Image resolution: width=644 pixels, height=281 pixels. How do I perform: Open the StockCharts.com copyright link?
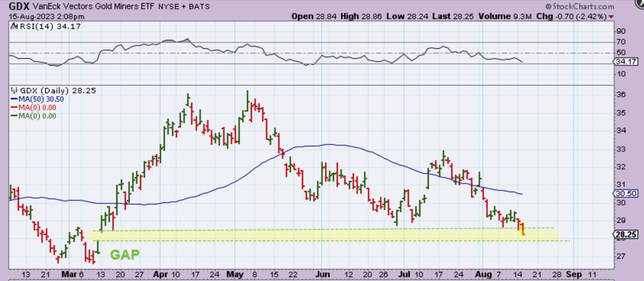(580, 6)
